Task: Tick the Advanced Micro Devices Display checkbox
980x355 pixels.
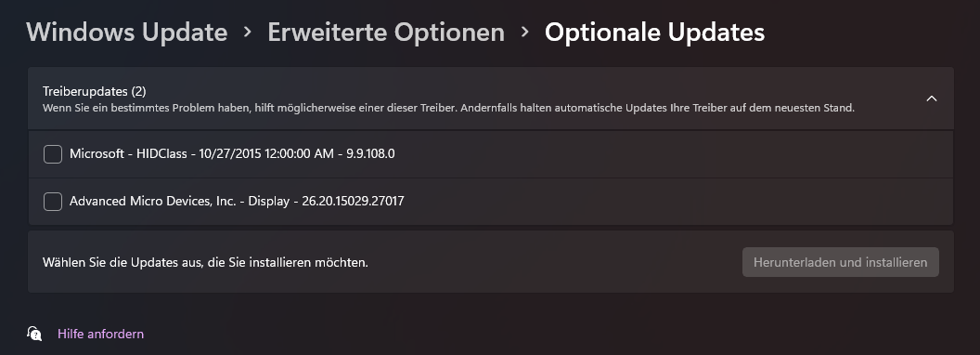Action: click(53, 202)
